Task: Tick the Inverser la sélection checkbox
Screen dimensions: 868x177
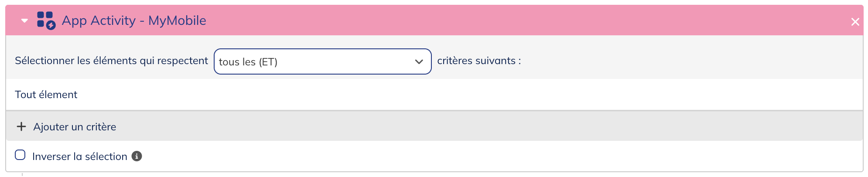Action: 20,155
